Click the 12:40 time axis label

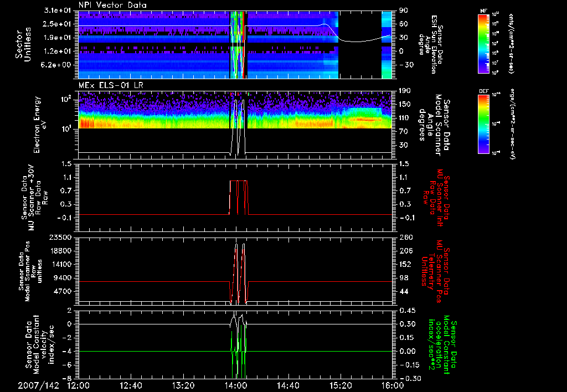(131, 386)
